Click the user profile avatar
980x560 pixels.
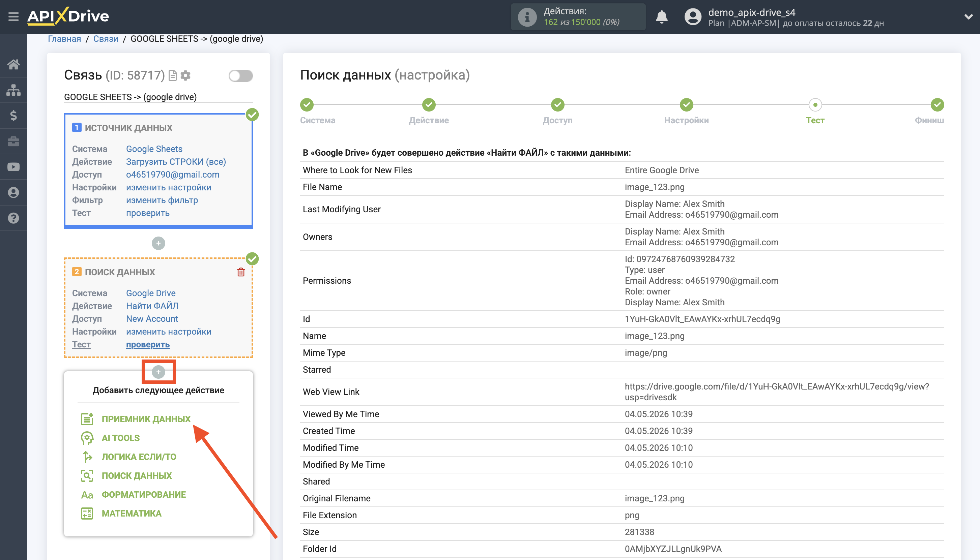693,17
